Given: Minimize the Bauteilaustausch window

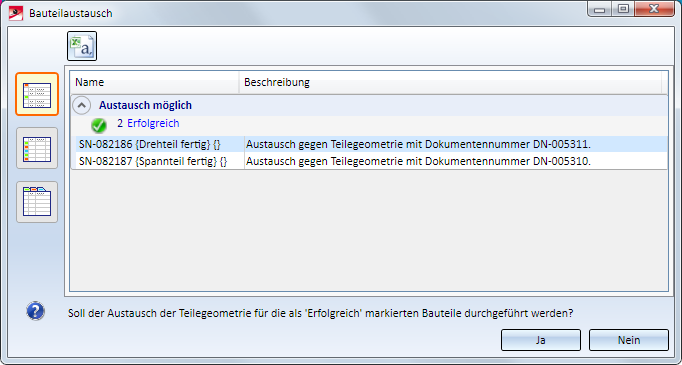Looking at the screenshot, I should tap(600, 9).
